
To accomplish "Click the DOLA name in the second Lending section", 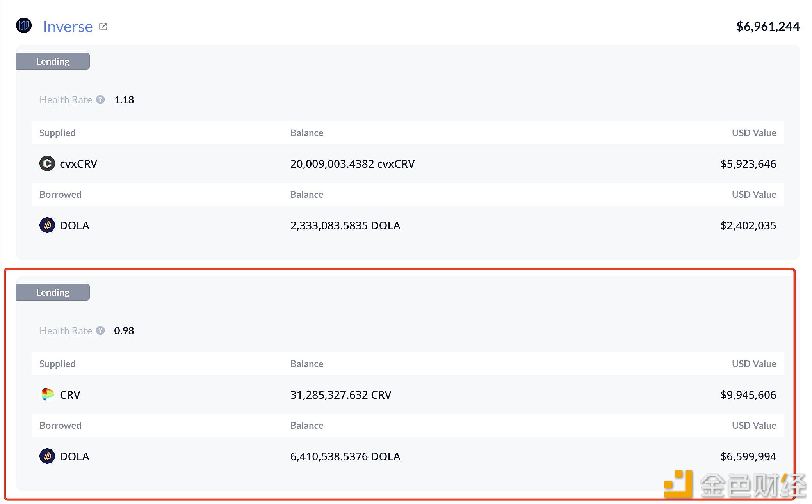I will tap(75, 456).
